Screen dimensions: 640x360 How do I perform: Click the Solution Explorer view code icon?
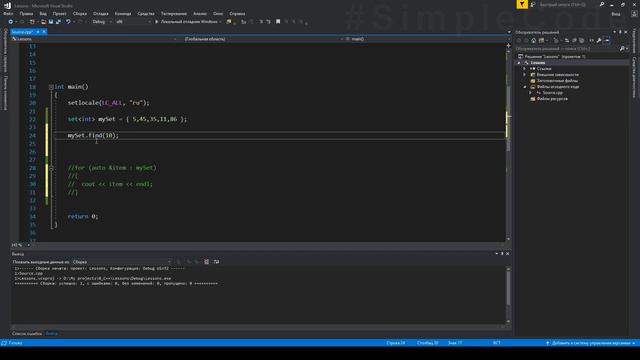pyautogui.click(x=591, y=40)
